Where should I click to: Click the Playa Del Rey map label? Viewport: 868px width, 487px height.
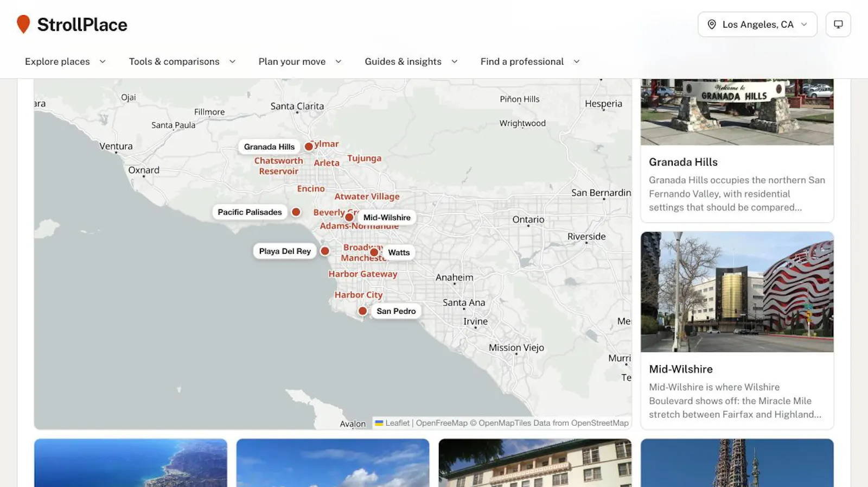(285, 251)
